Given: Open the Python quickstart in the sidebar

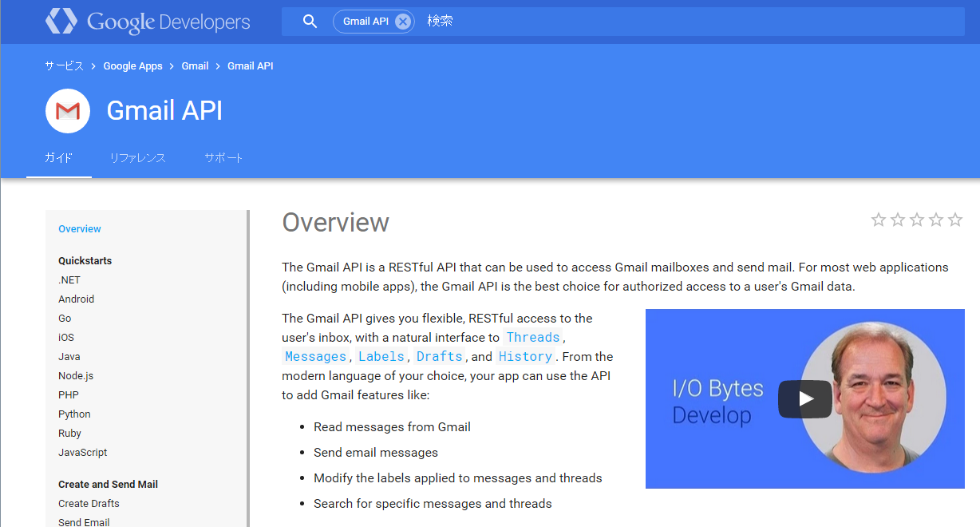Looking at the screenshot, I should [74, 414].
